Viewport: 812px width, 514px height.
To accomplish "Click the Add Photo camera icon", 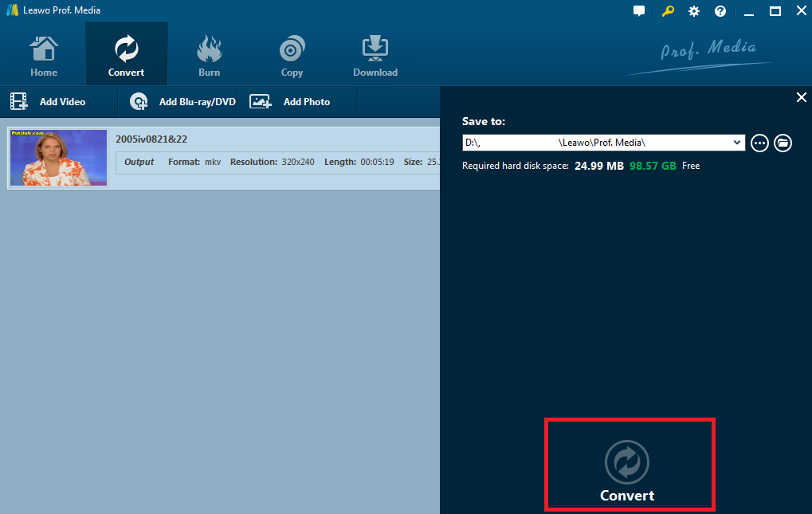I will pos(260,101).
